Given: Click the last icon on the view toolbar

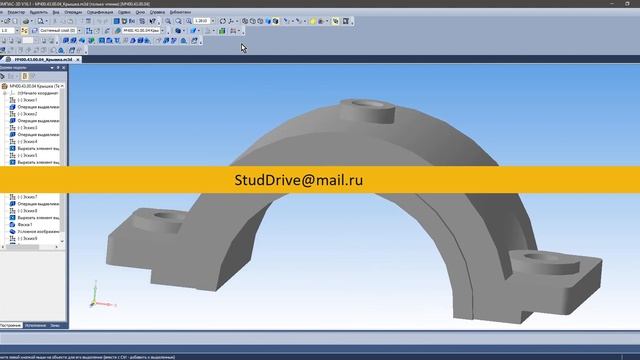Looking at the screenshot, I should click(345, 21).
